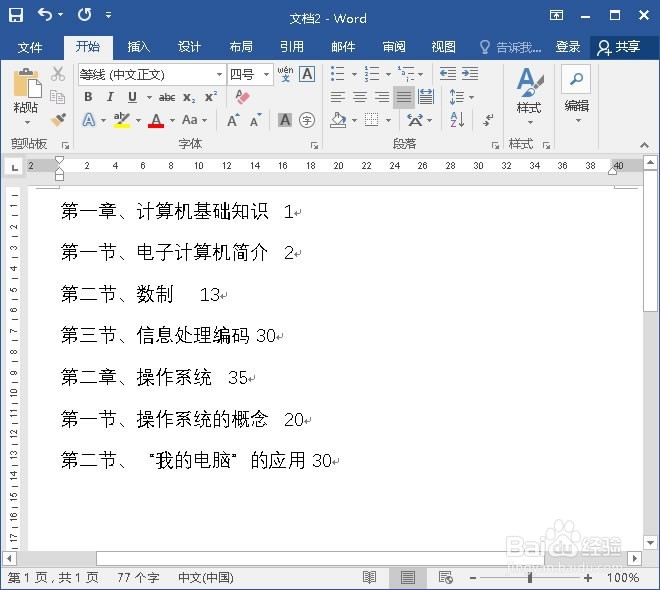The height and width of the screenshot is (590, 660).
Task: Open Ribbon Display Options
Action: 556,16
